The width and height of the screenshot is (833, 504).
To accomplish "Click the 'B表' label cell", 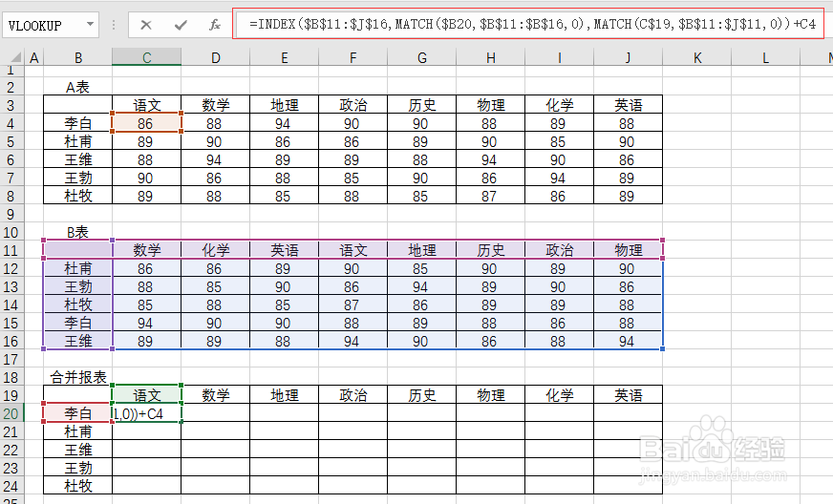I will point(78,232).
